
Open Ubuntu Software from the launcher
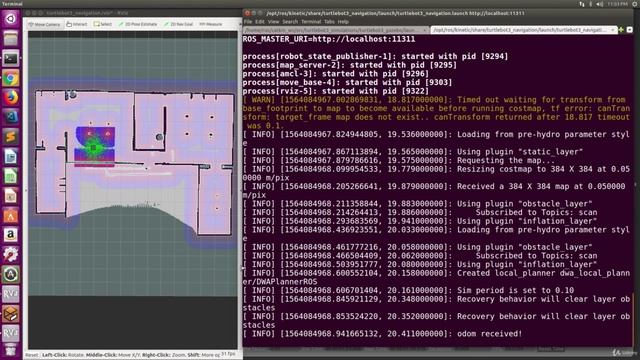(11, 216)
